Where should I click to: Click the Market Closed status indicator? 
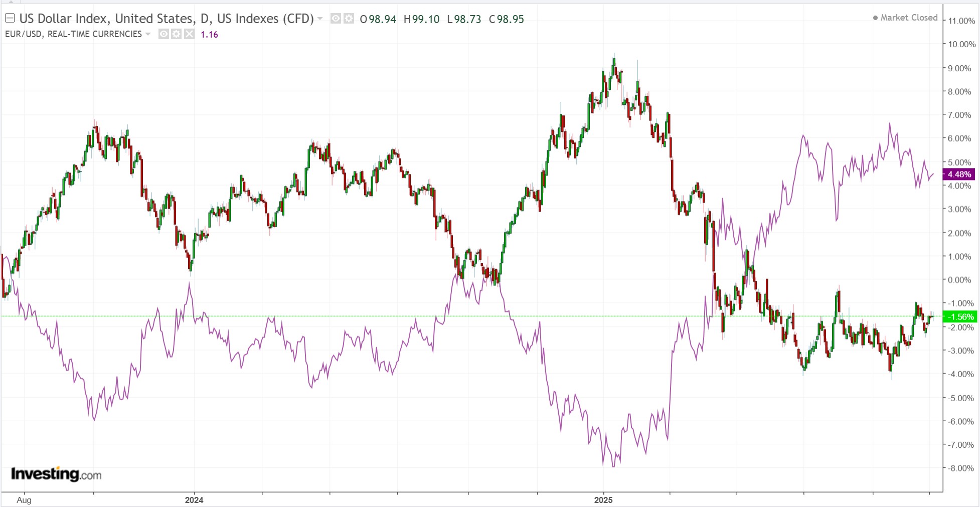point(905,18)
